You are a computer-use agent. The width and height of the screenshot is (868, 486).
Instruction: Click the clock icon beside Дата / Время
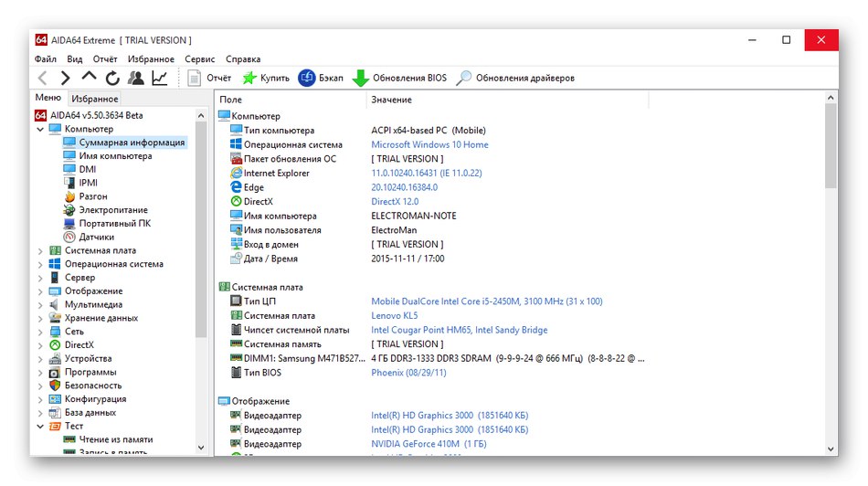(x=236, y=258)
